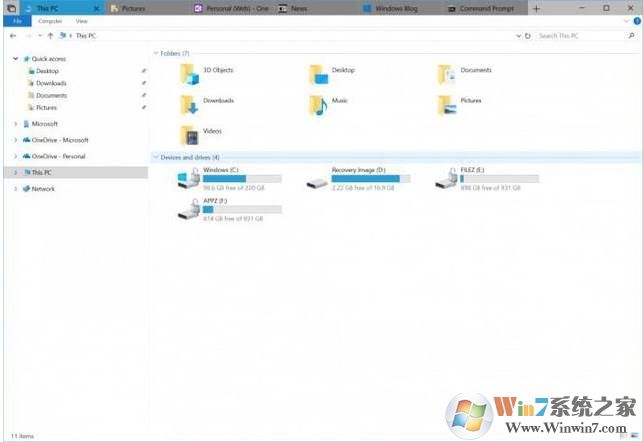643x442 pixels.
Task: Click the "11 items" status text
Action: 23,436
